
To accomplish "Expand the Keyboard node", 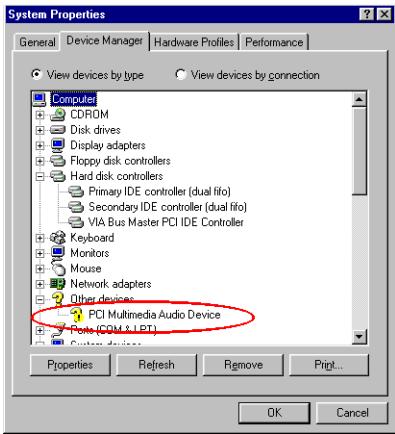I will click(40, 238).
